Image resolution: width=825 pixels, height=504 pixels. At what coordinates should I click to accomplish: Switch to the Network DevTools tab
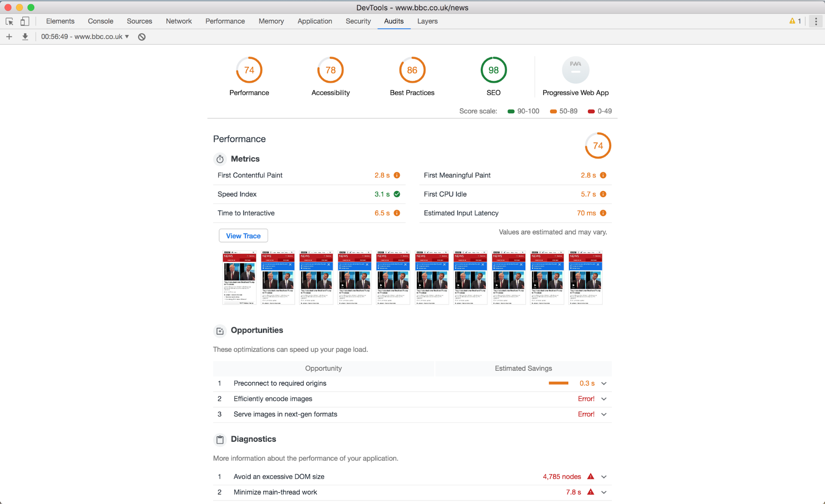(179, 20)
